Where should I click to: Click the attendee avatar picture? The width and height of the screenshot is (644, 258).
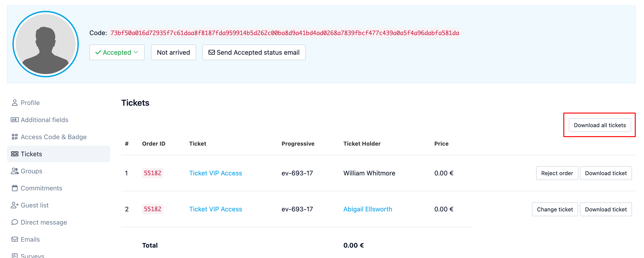pyautogui.click(x=45, y=44)
